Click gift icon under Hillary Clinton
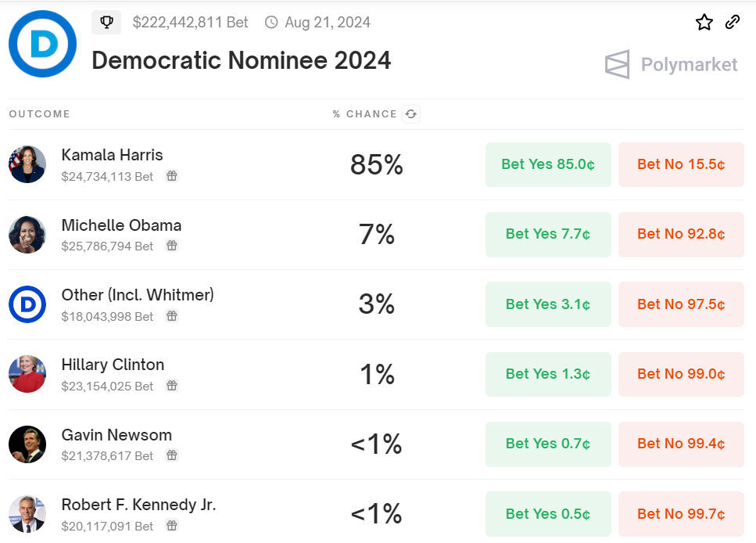756x543 pixels. 172,386
